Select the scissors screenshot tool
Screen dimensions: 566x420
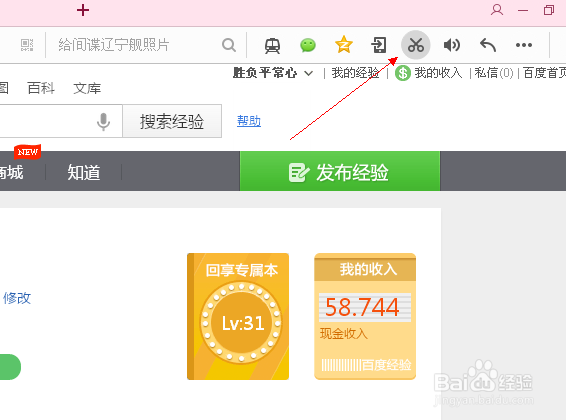tap(416, 45)
